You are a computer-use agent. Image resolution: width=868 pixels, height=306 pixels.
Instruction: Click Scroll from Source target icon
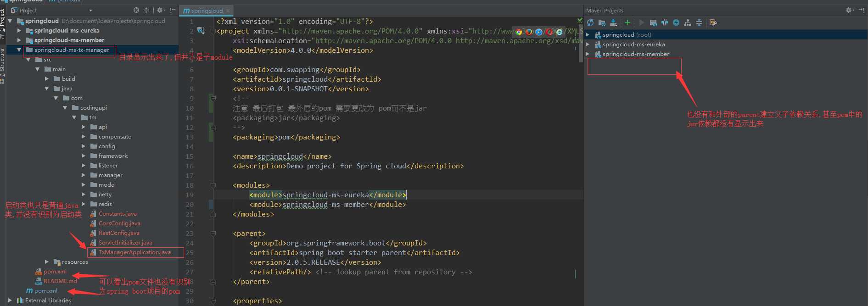[136, 10]
